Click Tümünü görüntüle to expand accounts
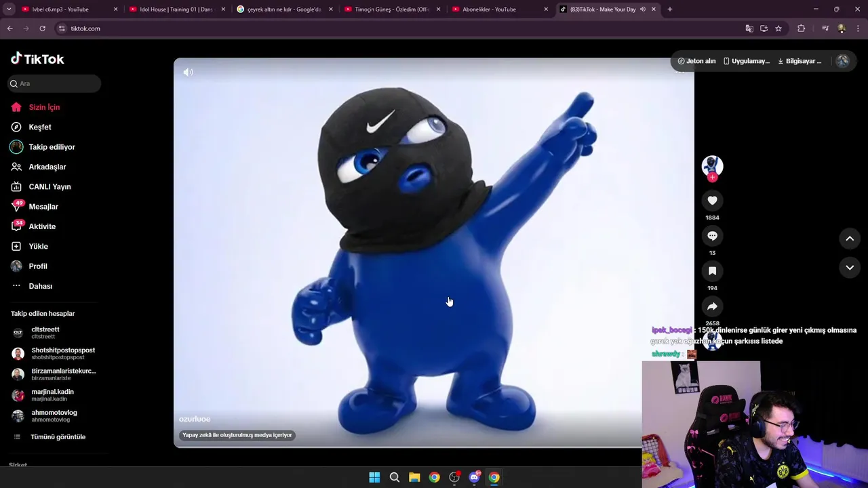 point(58,437)
